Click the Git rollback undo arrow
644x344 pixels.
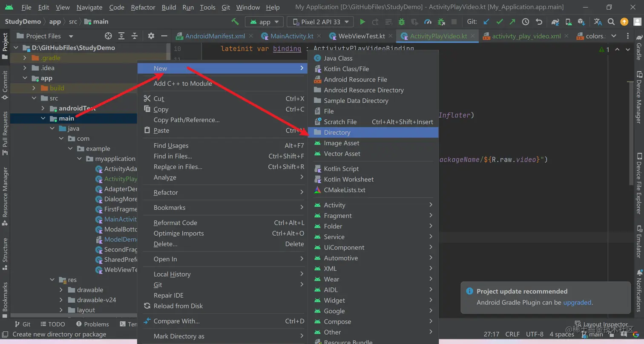539,22
